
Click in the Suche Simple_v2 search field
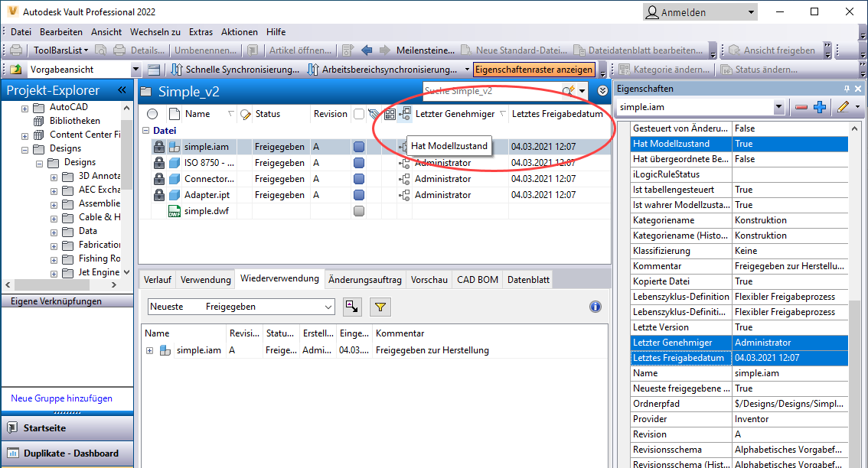click(491, 91)
